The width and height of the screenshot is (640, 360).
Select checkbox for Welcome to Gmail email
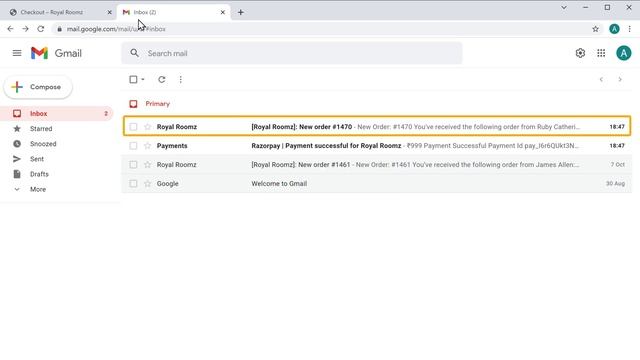click(x=133, y=184)
